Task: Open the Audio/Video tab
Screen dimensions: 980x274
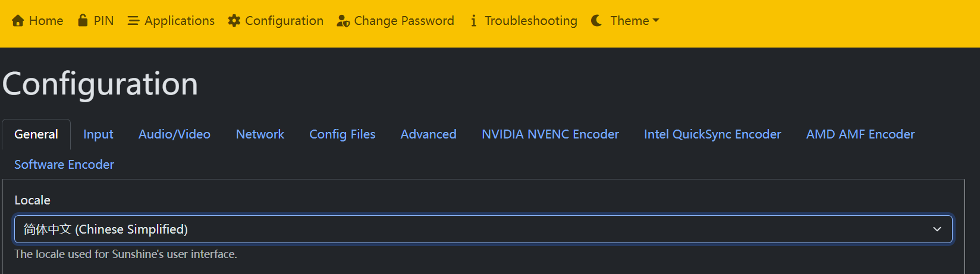Action: click(x=174, y=134)
